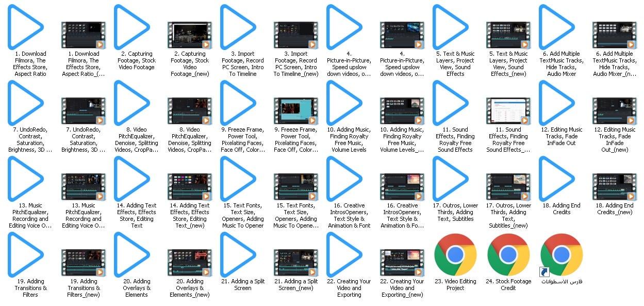This screenshot has width=644, height=306.
Task: Select the '2. Capturing Footage, Stock Video Footage_(new)' label
Action: click(x=190, y=64)
